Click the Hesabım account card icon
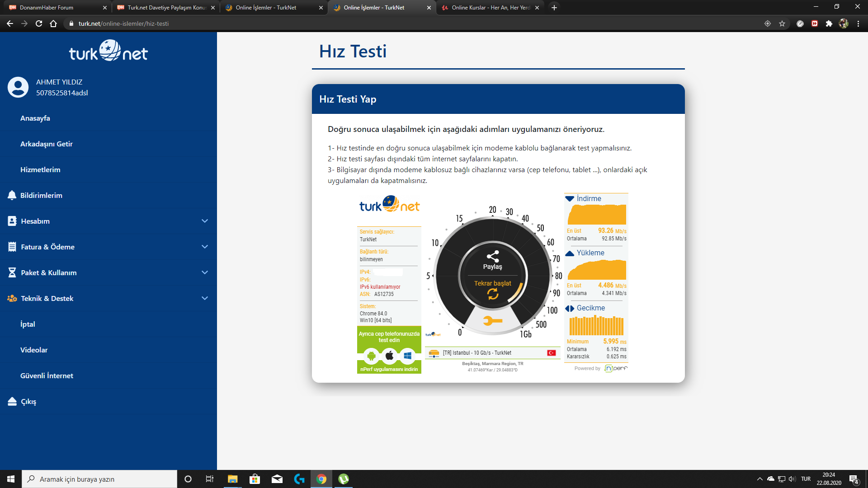868x488 pixels. 12,221
